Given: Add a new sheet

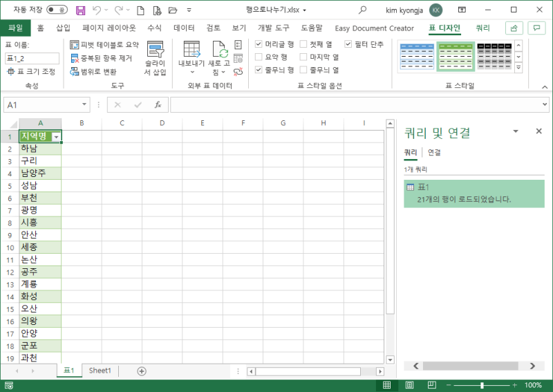Looking at the screenshot, I should [x=142, y=371].
